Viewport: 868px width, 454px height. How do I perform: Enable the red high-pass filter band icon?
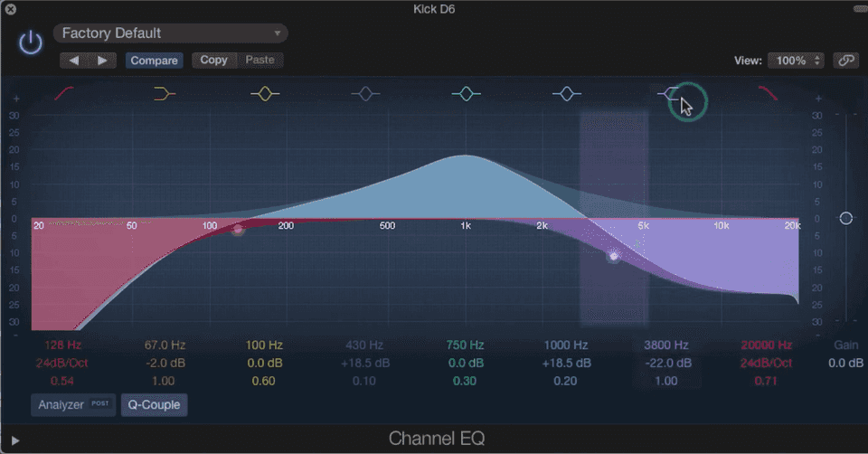64,93
